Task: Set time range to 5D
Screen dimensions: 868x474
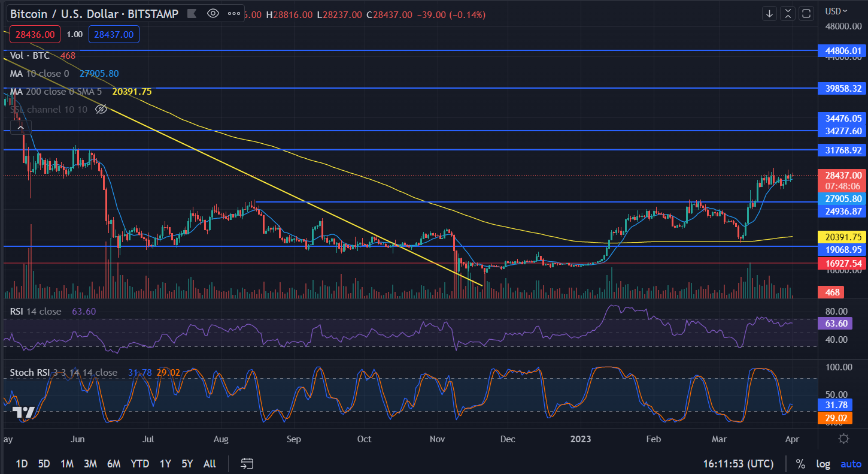Action: coord(44,463)
